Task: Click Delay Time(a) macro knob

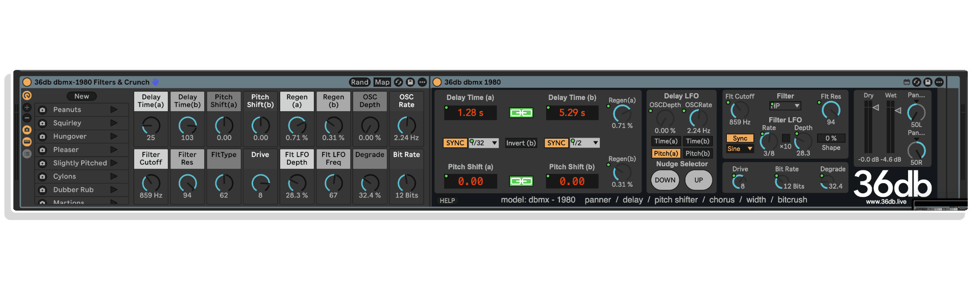Action: click(x=151, y=125)
